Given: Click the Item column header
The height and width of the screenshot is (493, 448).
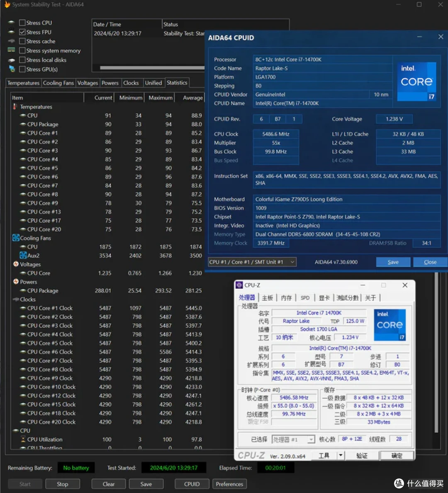Looking at the screenshot, I should (47, 98).
